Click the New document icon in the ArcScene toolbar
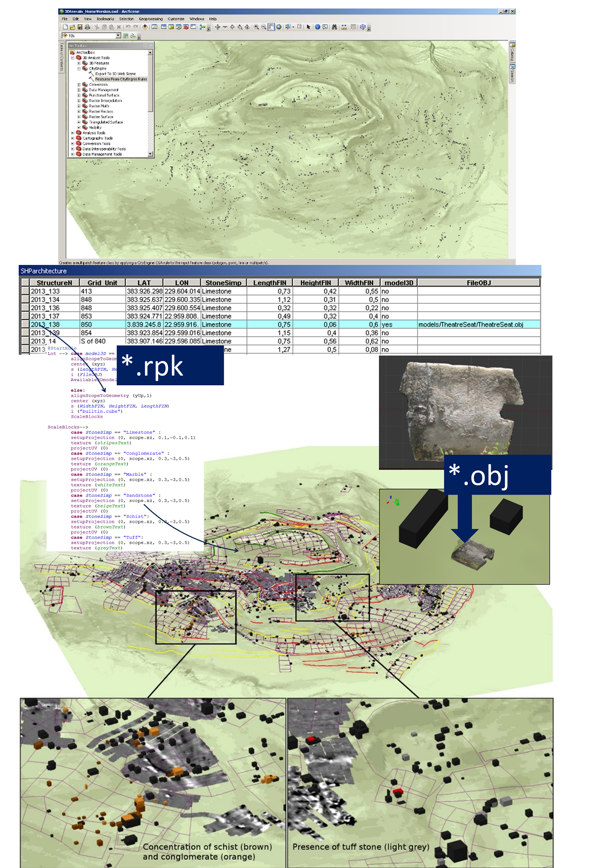 click(65, 27)
